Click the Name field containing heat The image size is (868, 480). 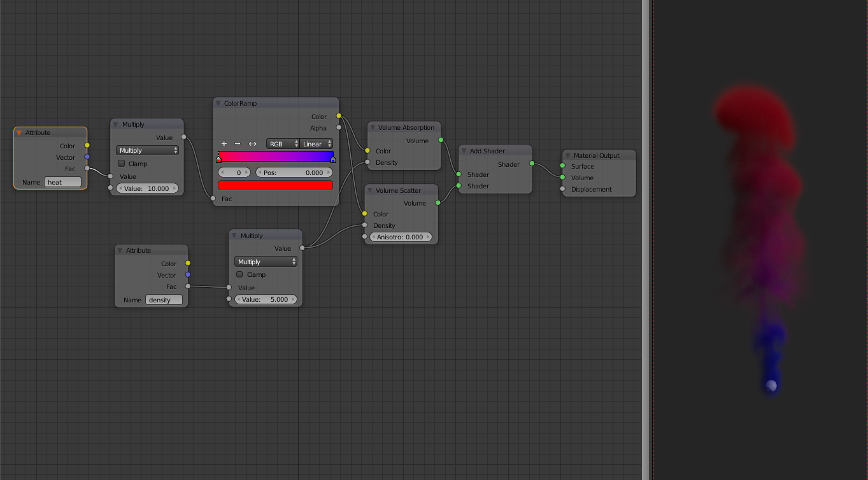pos(62,182)
